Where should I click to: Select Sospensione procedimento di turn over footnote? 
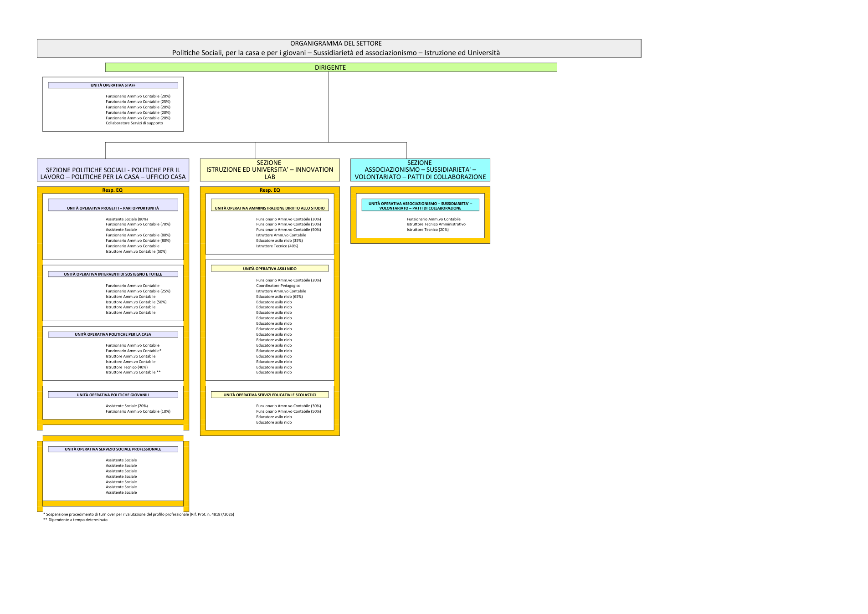click(x=139, y=514)
